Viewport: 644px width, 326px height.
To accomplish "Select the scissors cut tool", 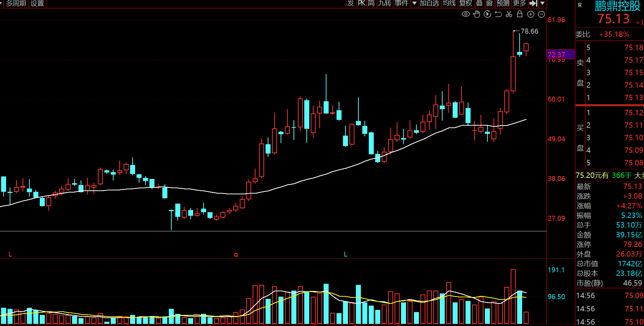I will tap(509, 14).
